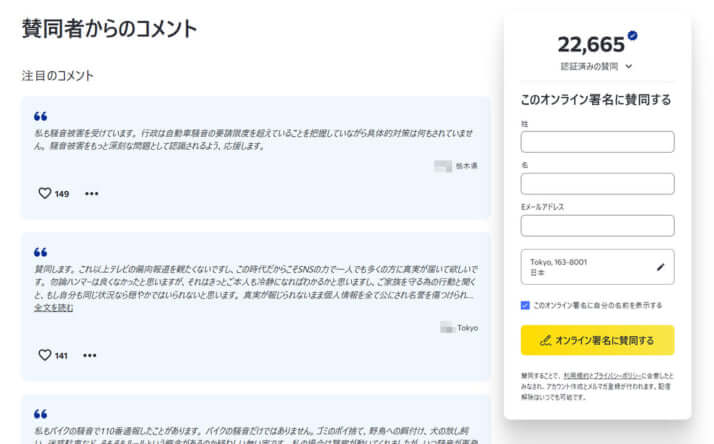Open the 全文を読む link in the second comment
Screen dimensions: 714x444
54,308
